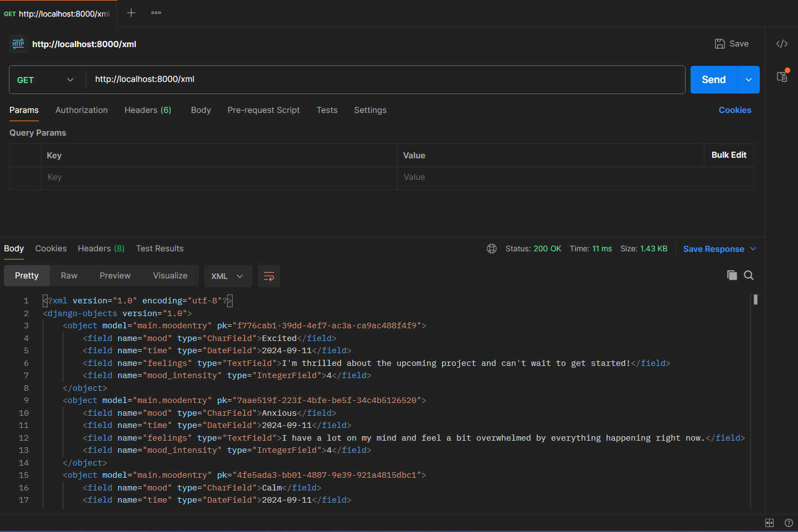Image resolution: width=798 pixels, height=532 pixels.
Task: Open the Settings tab
Action: [x=370, y=110]
